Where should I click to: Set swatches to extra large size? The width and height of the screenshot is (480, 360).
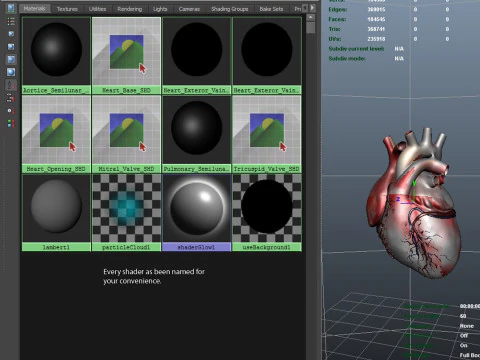coord(11,72)
